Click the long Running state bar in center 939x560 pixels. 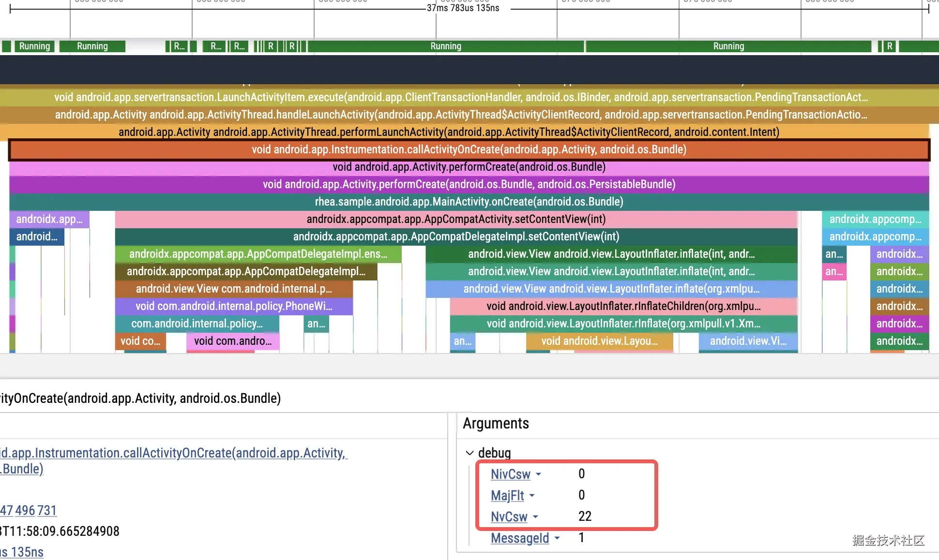coord(445,46)
